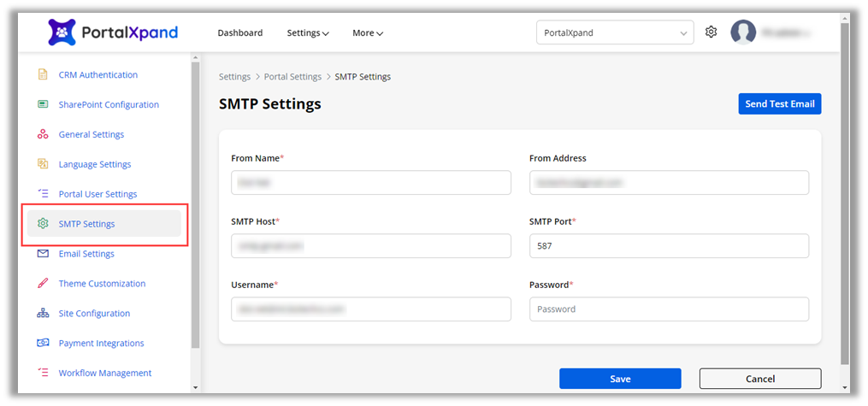Click the Language Settings sidebar icon
Image resolution: width=868 pixels, height=406 pixels.
(43, 164)
